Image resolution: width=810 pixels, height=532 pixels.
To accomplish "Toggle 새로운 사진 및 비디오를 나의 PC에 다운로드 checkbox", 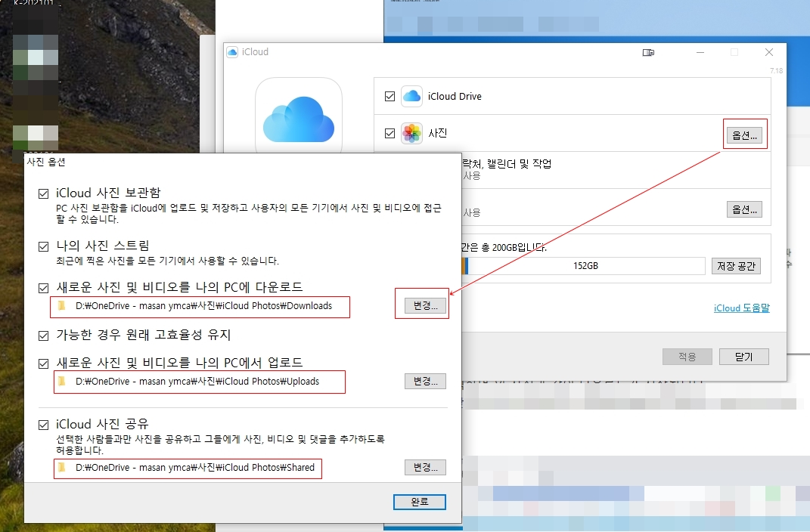I will pos(43,288).
